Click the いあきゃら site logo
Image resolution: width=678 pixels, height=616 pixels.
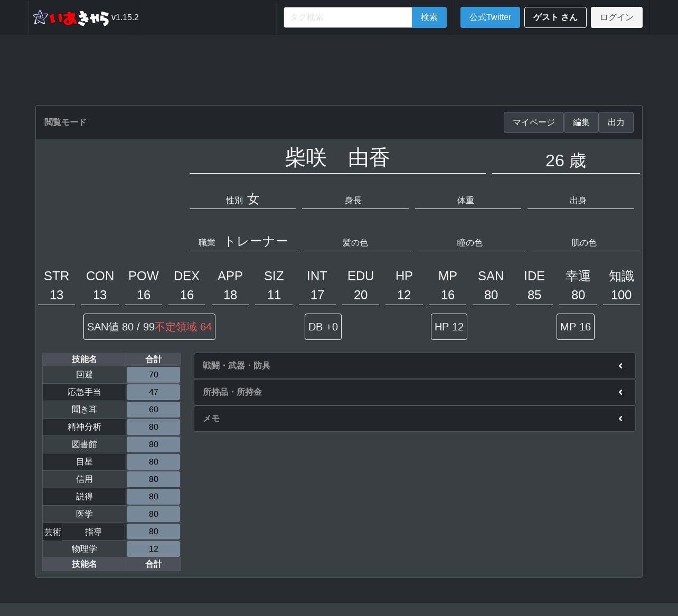pyautogui.click(x=71, y=17)
